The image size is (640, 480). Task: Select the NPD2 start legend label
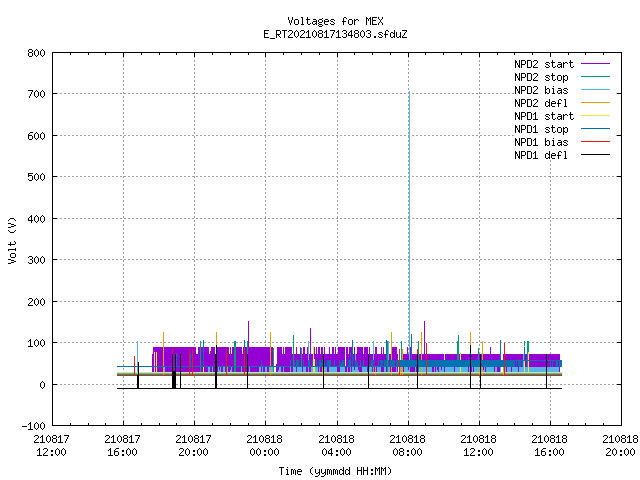[x=544, y=64]
